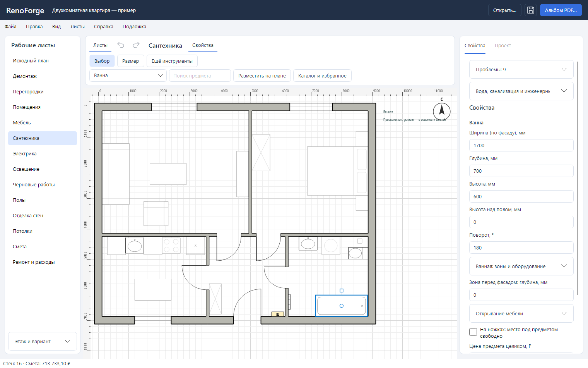
Task: Open the 'Этаж и вариант' dropdown
Action: point(43,341)
